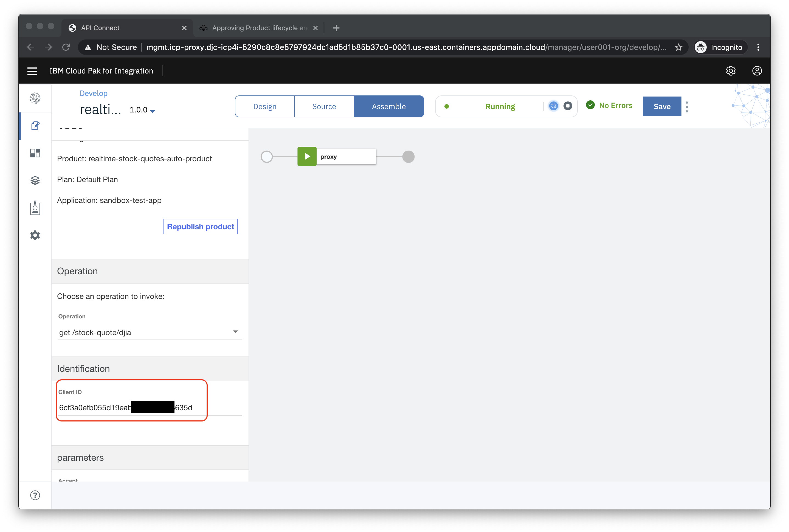Click the Develop pencil sidebar icon
The image size is (789, 532).
point(35,126)
